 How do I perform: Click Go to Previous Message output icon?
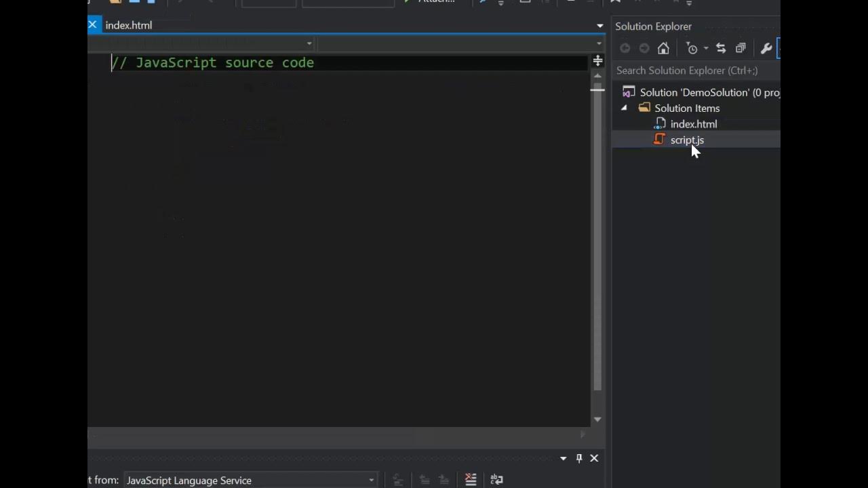(425, 480)
